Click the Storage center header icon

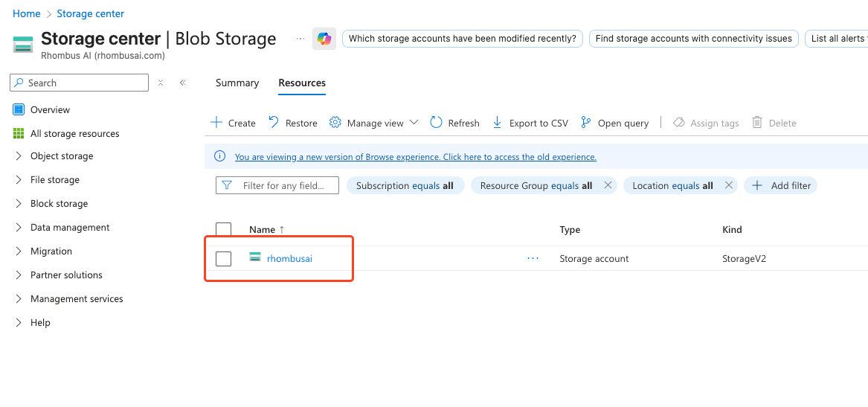click(x=23, y=44)
